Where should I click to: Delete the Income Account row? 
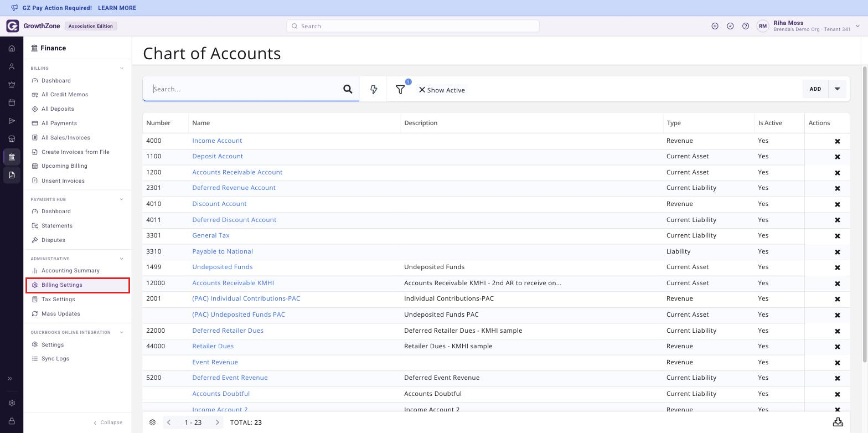(x=838, y=141)
